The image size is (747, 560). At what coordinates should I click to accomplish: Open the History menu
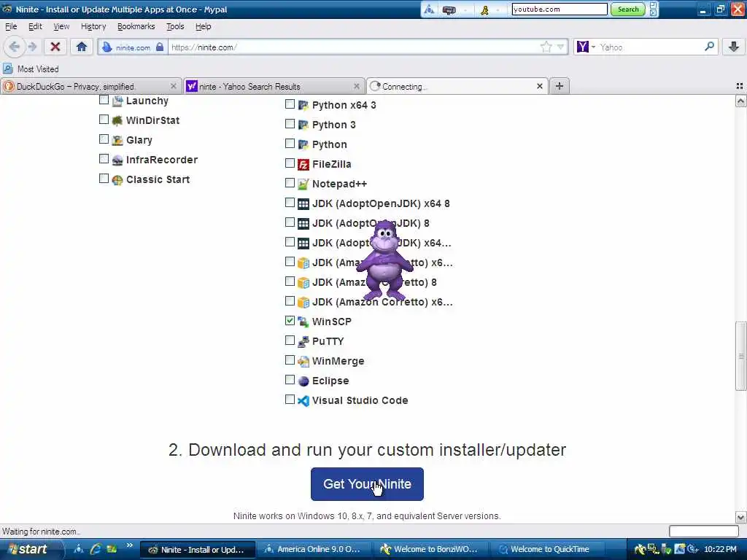pos(93,26)
